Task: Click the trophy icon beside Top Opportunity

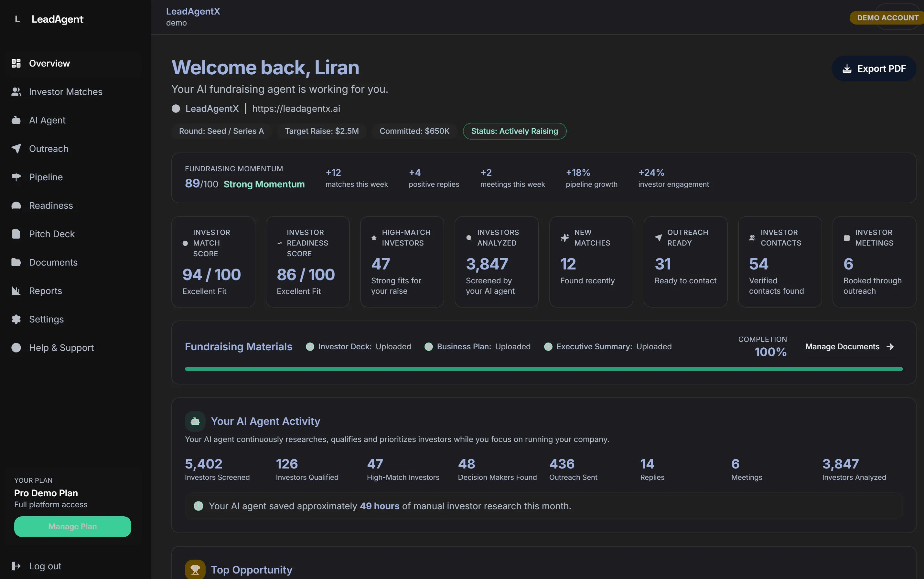Action: click(195, 570)
